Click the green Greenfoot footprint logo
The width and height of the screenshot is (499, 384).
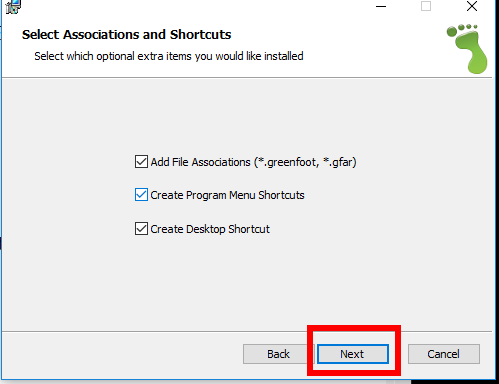click(x=467, y=49)
